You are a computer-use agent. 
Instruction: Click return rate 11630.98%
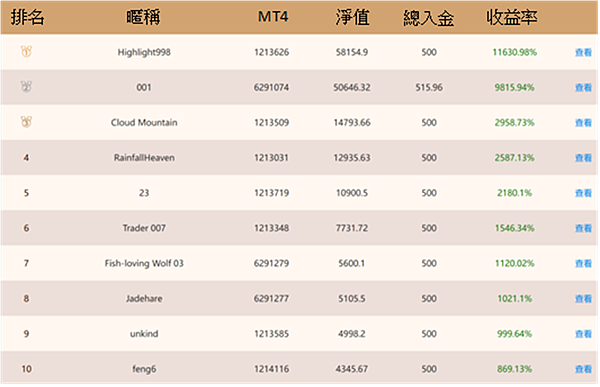coord(515,52)
